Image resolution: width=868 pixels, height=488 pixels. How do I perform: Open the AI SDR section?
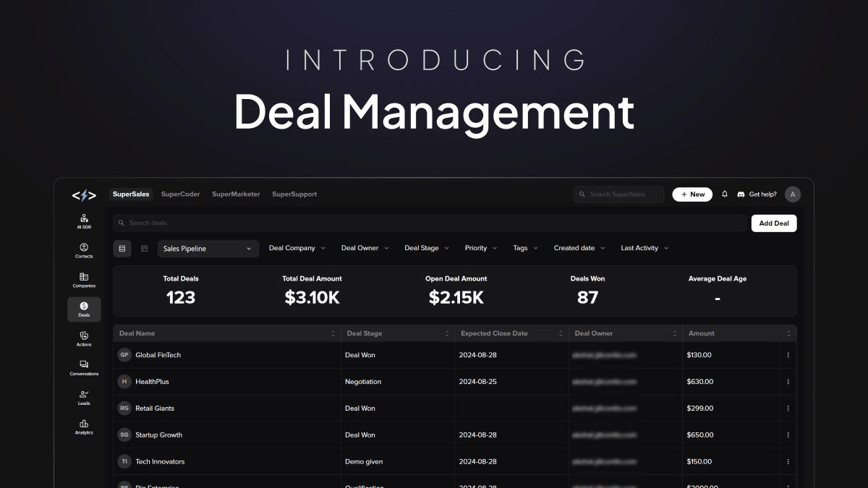[x=84, y=221]
